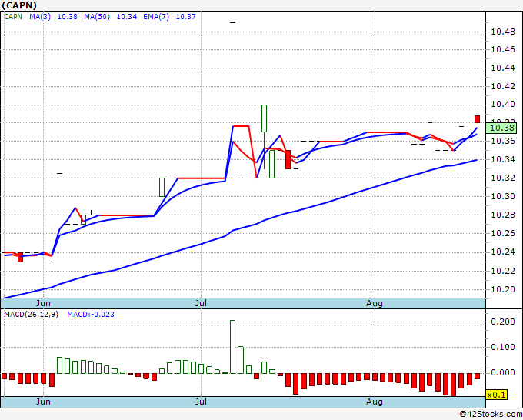Click the MA(3) legend label

40,17
